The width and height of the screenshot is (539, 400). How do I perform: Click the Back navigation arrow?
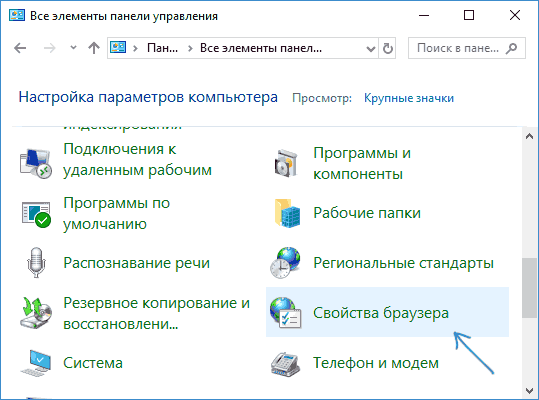tap(20, 48)
